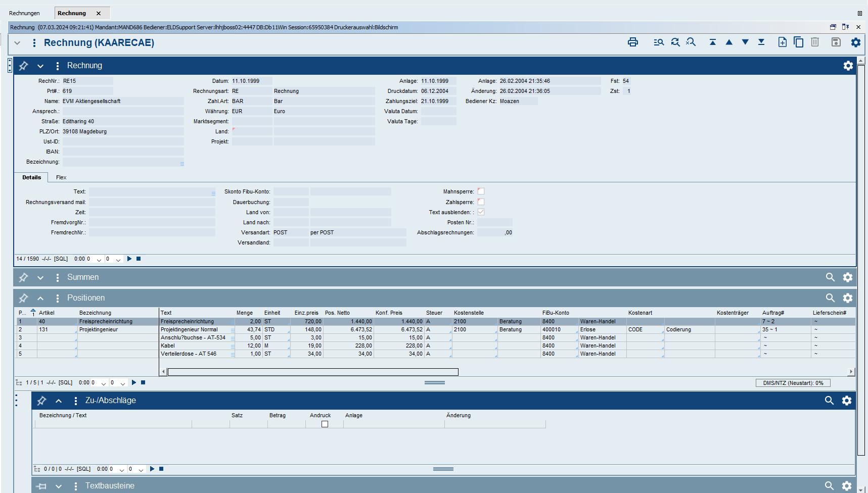Open settings gear of Rechnung panel
The width and height of the screenshot is (868, 493).
(848, 66)
